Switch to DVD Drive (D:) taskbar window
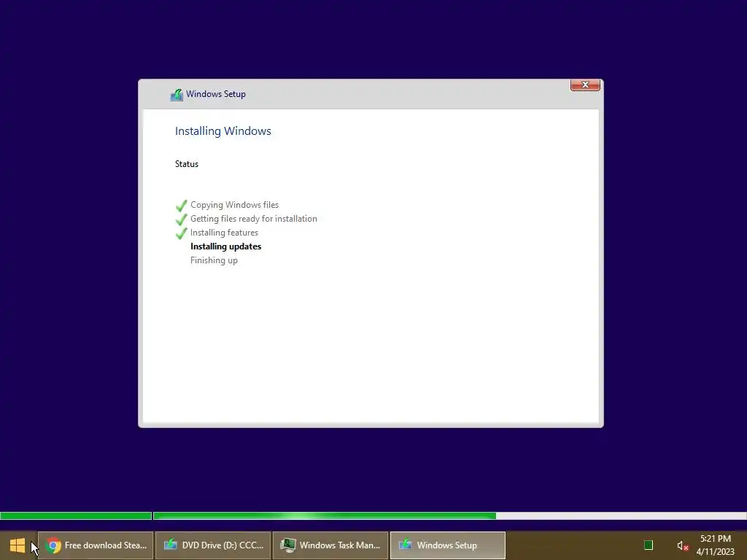Screen dimensions: 747x560 pos(213,545)
